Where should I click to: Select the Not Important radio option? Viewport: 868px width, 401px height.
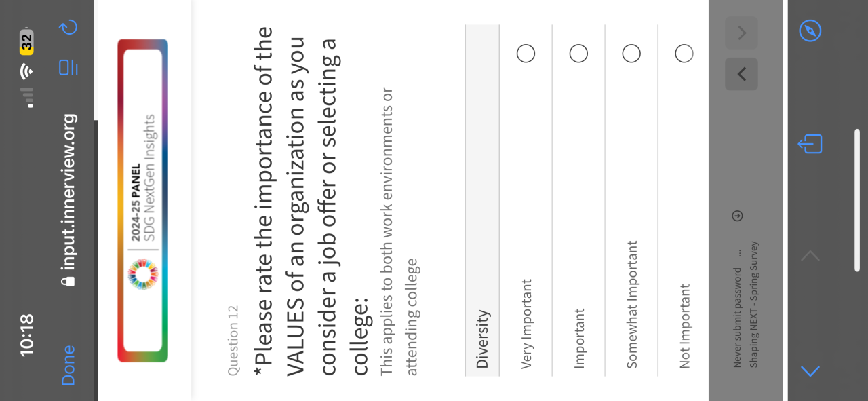pos(684,54)
